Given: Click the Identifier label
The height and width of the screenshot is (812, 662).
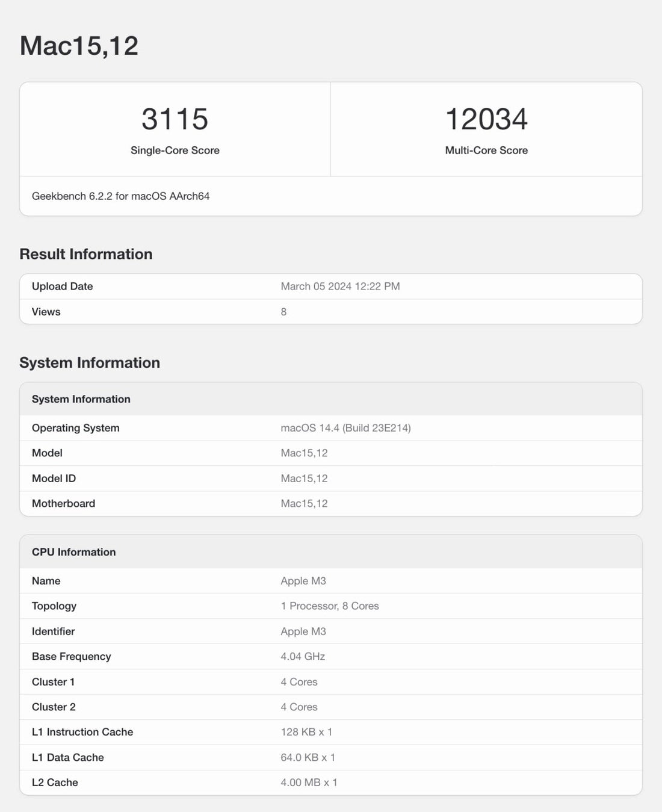Looking at the screenshot, I should [53, 631].
